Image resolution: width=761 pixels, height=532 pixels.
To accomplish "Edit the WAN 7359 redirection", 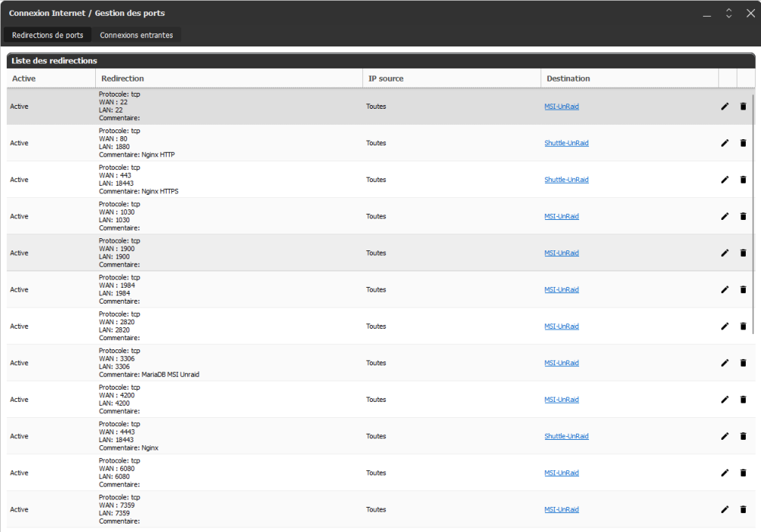I will 724,509.
